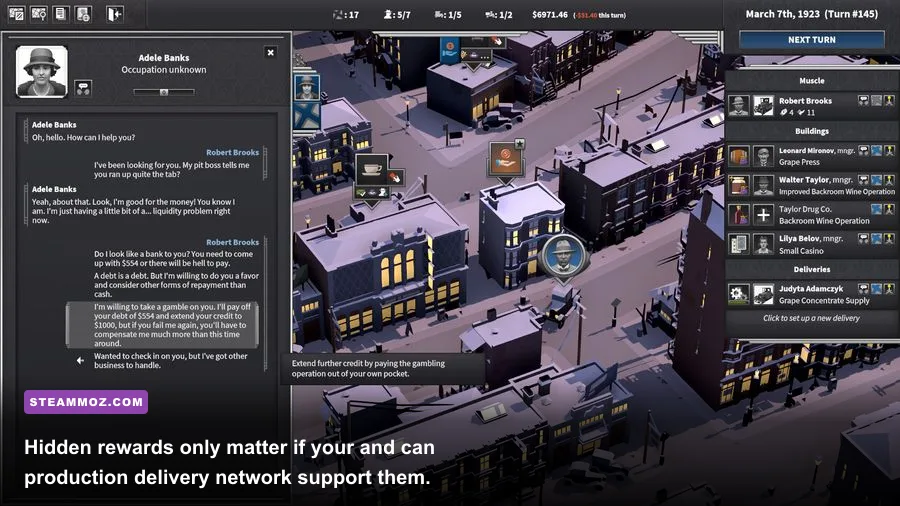Click Small Casino playing cards icon
This screenshot has height=506, width=900.
739,244
